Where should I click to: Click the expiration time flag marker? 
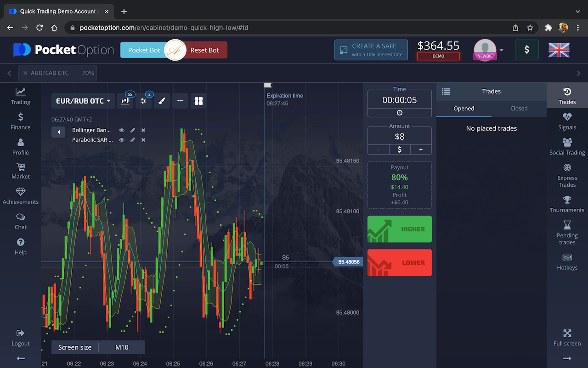(x=268, y=85)
